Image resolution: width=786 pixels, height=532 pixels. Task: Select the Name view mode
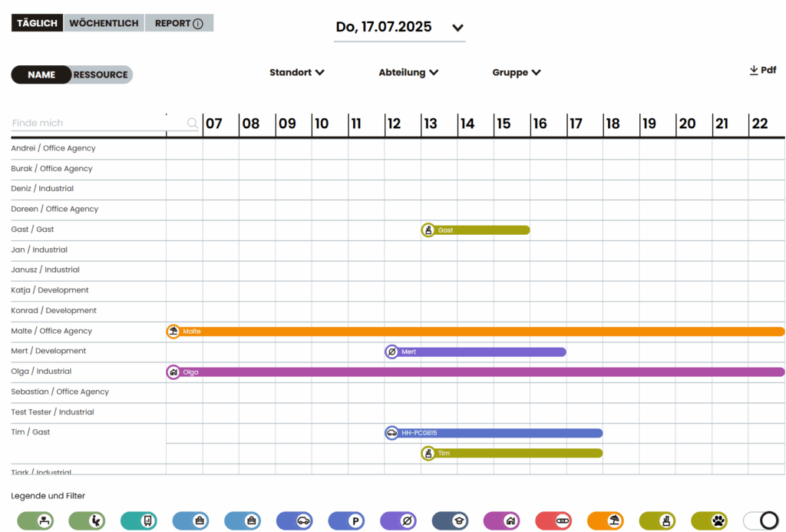pos(41,74)
